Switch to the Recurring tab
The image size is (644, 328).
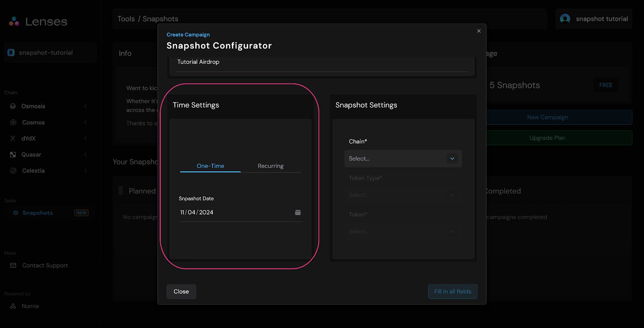click(x=270, y=166)
